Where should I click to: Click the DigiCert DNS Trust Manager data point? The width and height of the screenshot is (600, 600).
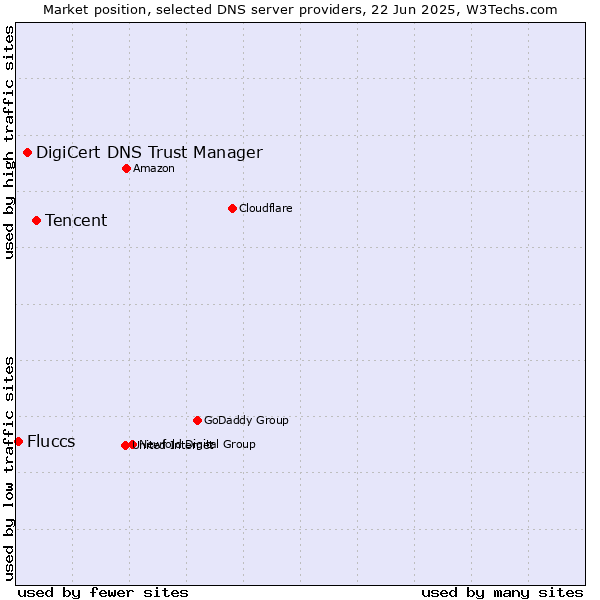click(x=28, y=153)
